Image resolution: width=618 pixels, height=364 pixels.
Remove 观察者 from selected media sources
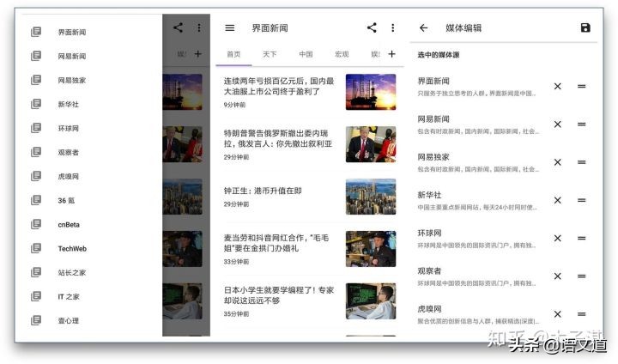coord(557,276)
